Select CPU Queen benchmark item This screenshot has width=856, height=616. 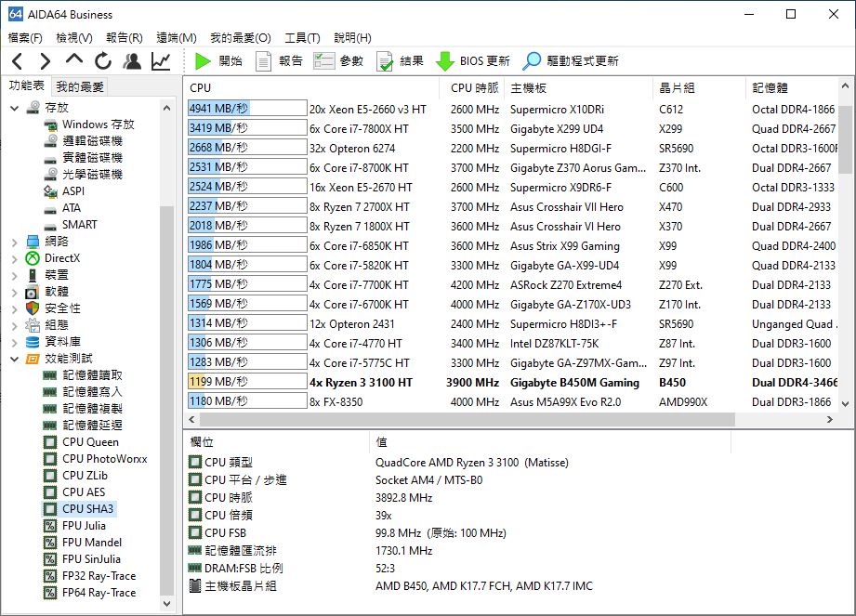click(90, 442)
